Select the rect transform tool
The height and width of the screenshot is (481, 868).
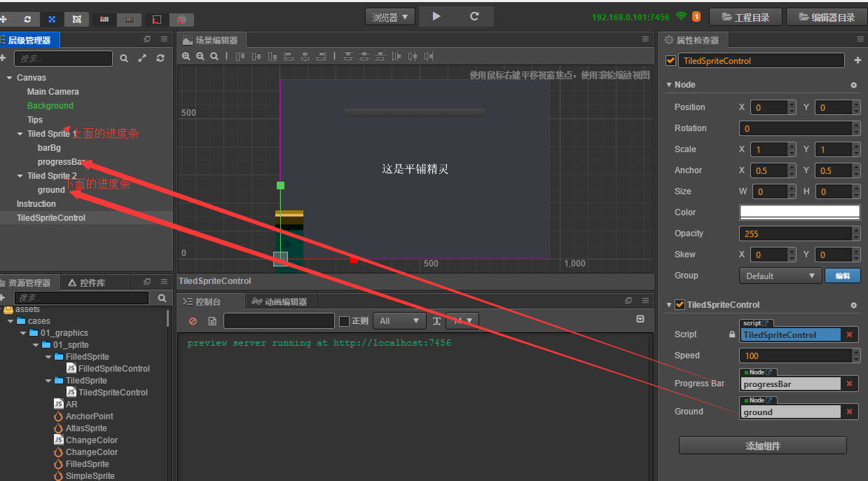(76, 19)
